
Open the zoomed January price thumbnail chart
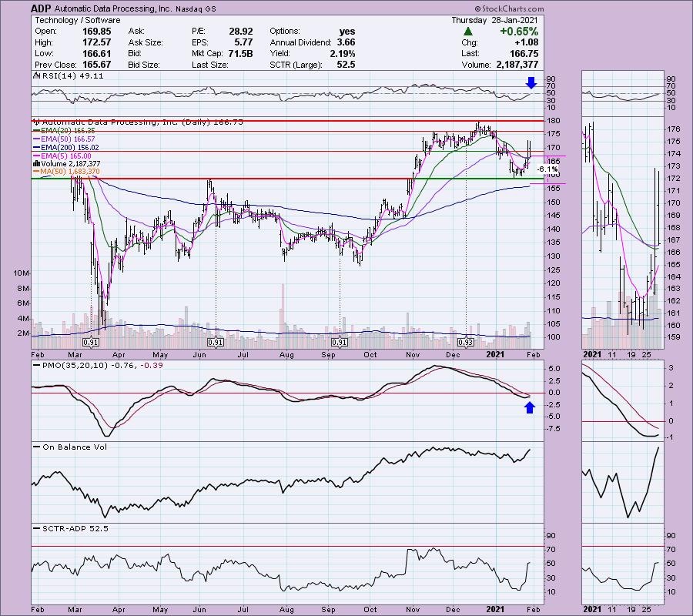point(623,233)
